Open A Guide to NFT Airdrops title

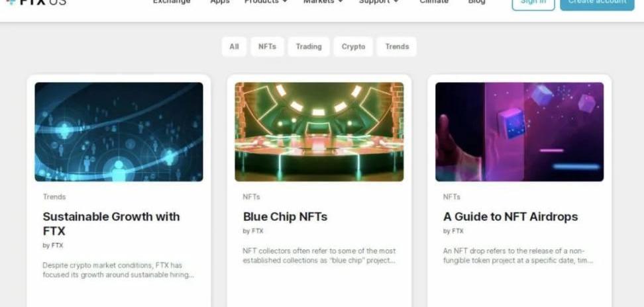click(x=511, y=216)
